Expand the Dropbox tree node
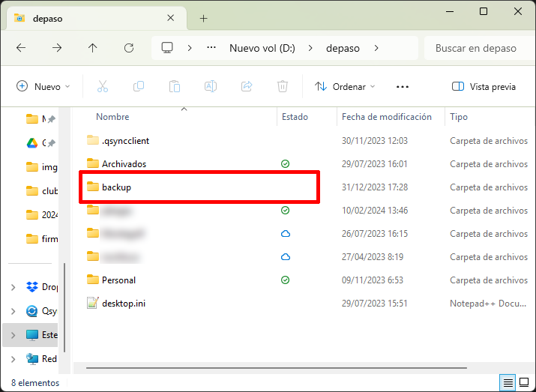 [13, 287]
